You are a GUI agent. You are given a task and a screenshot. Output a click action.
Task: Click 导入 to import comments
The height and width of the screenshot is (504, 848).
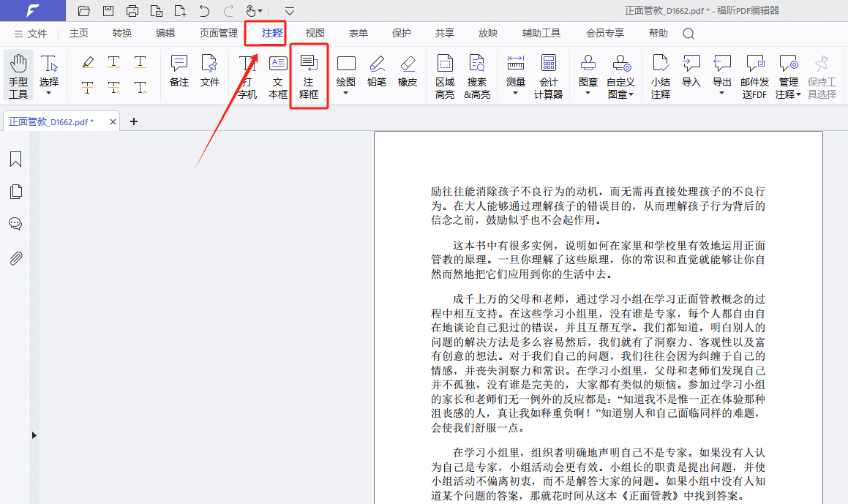[x=691, y=72]
